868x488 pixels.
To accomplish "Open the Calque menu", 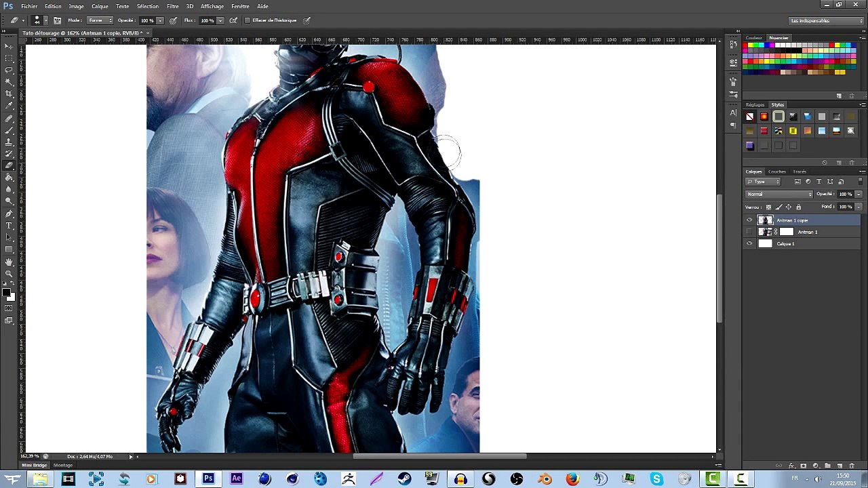I will point(100,6).
